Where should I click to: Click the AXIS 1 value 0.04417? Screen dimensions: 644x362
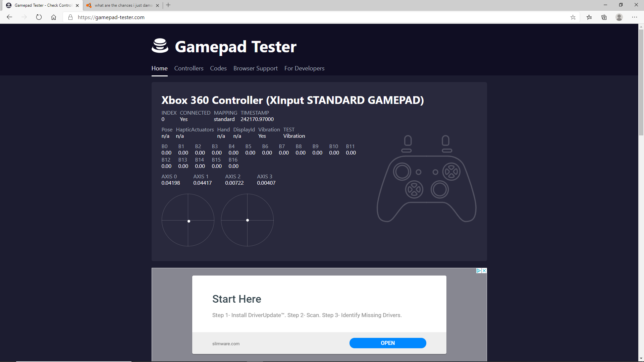tap(202, 183)
